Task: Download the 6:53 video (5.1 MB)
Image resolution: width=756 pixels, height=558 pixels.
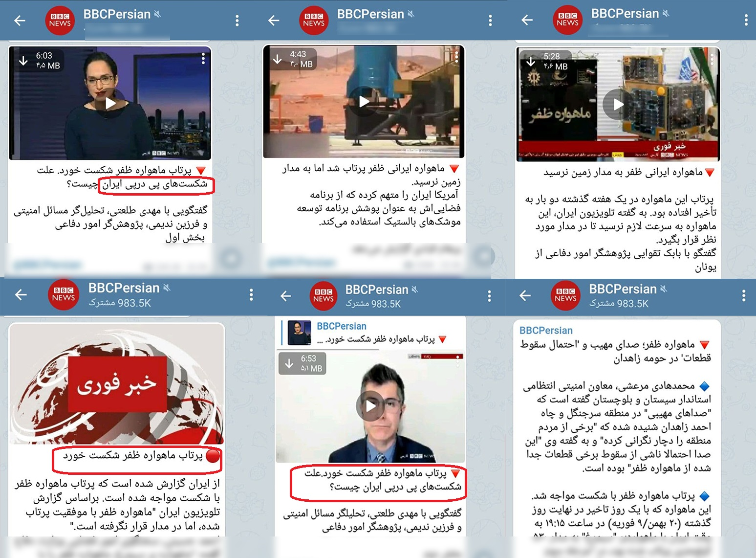Action: point(289,364)
